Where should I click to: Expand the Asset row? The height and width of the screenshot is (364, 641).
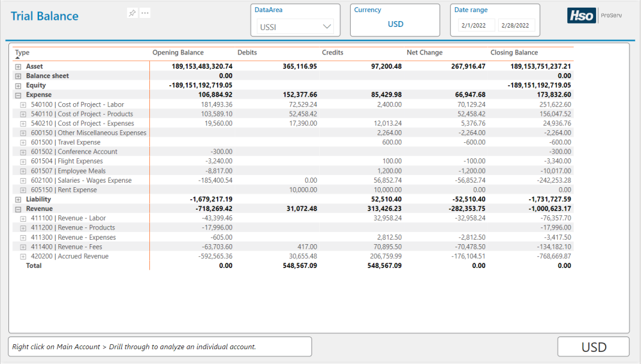(18, 67)
